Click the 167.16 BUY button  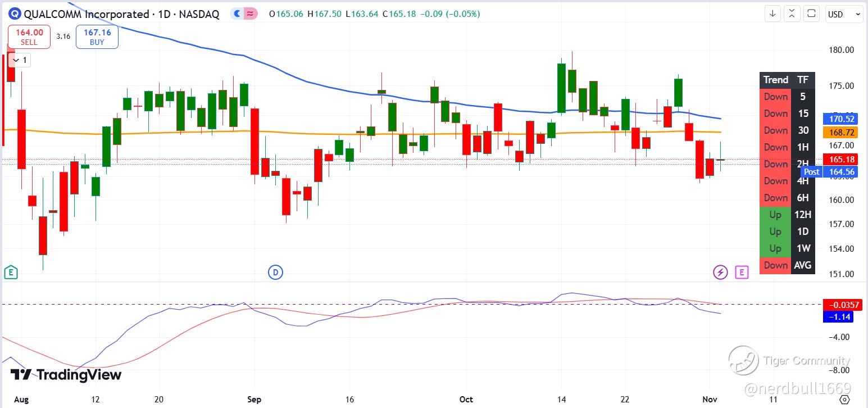pyautogui.click(x=97, y=37)
